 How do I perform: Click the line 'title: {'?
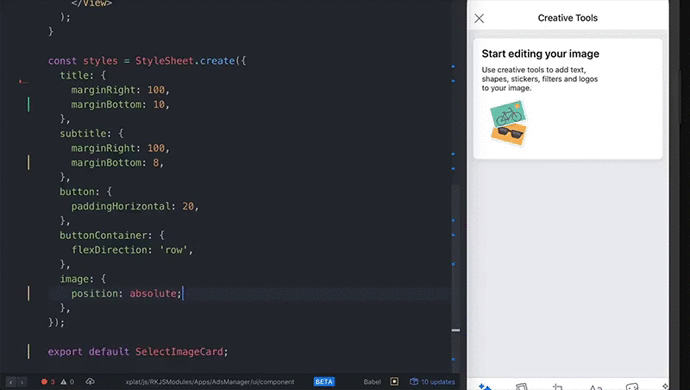click(83, 75)
